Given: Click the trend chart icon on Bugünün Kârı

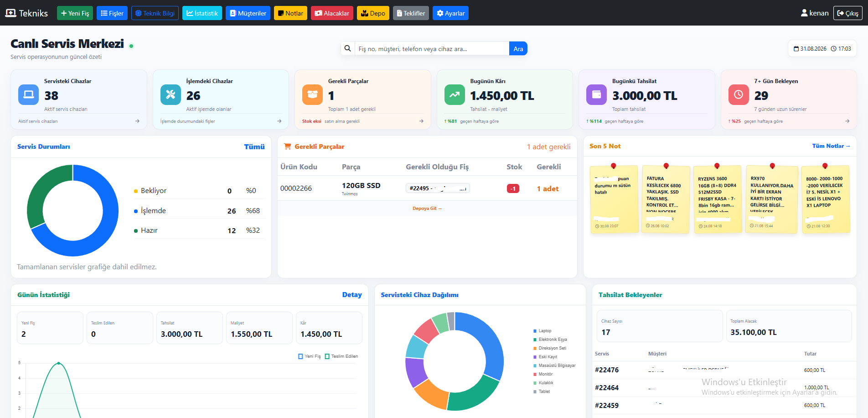Looking at the screenshot, I should click(455, 94).
